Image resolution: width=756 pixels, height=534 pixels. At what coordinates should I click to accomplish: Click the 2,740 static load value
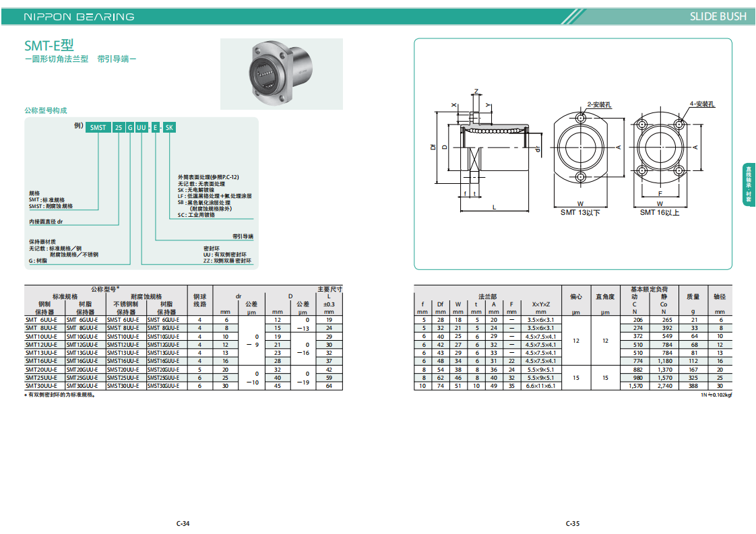click(x=665, y=386)
